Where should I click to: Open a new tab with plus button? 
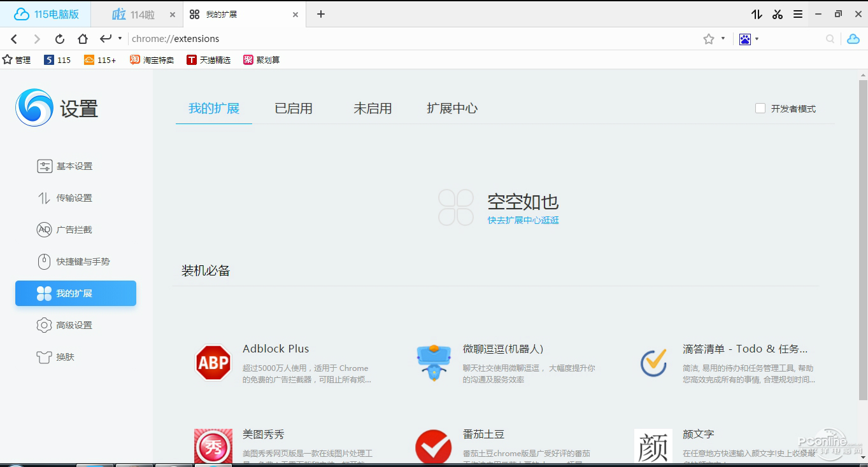(x=321, y=14)
